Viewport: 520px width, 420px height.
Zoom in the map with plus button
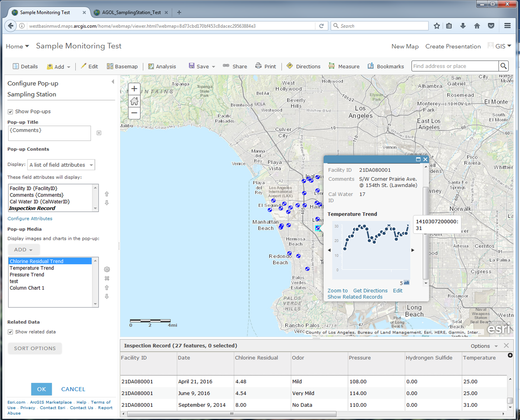tap(134, 89)
